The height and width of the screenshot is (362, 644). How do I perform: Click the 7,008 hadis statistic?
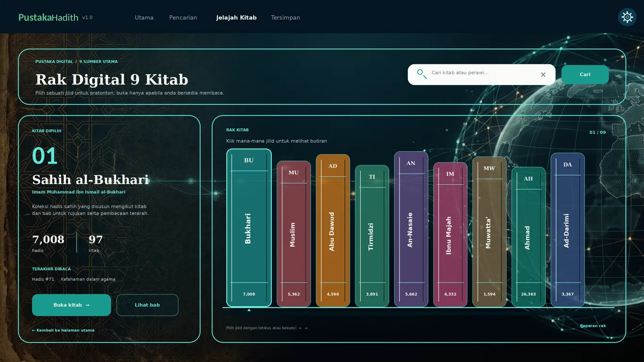(x=48, y=243)
